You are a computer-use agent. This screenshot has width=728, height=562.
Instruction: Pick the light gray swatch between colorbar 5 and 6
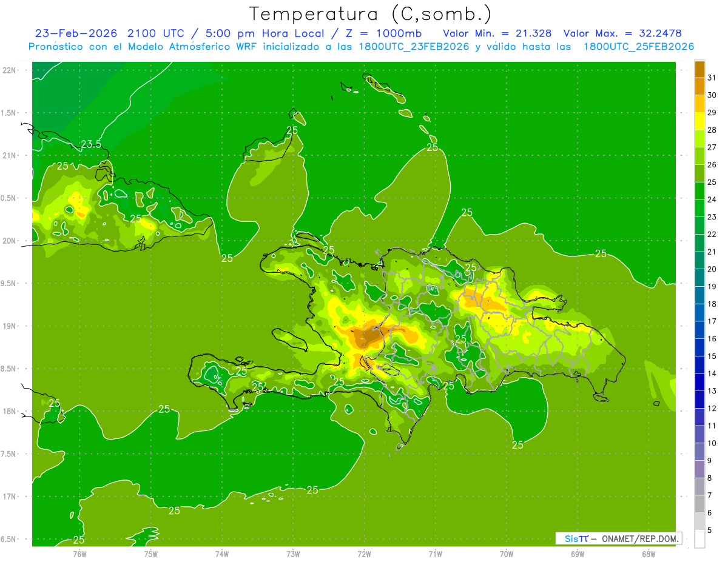[699, 522]
